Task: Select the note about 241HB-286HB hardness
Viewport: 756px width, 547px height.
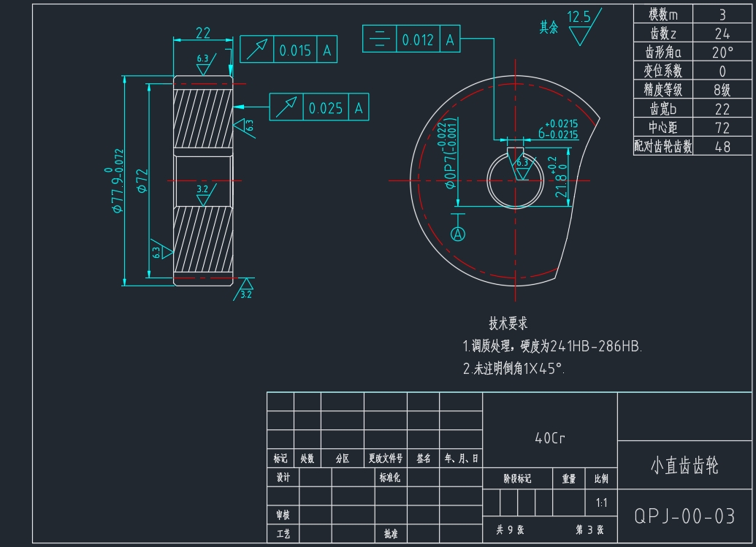Action: pos(552,346)
